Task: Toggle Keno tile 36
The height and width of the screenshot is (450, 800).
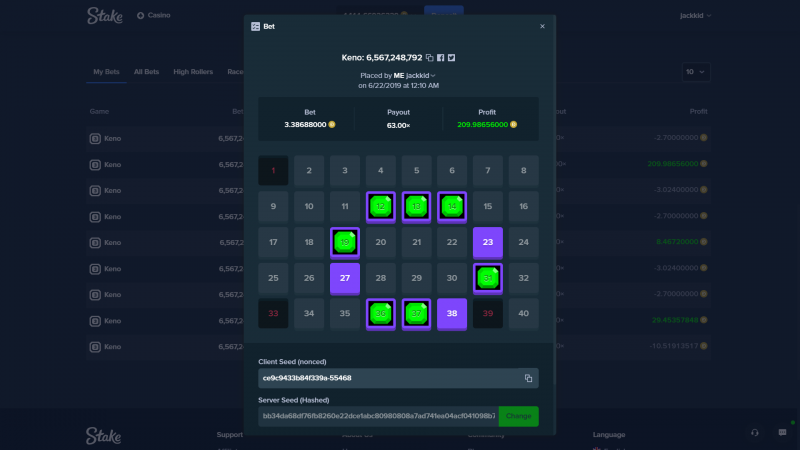Action: [381, 314]
